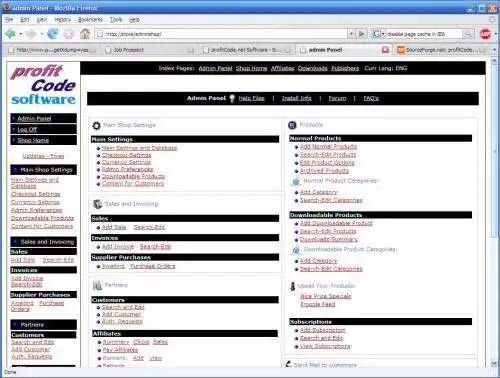Click the Normal Product Categories icon
This screenshot has width=500, height=378.
pos(296,181)
